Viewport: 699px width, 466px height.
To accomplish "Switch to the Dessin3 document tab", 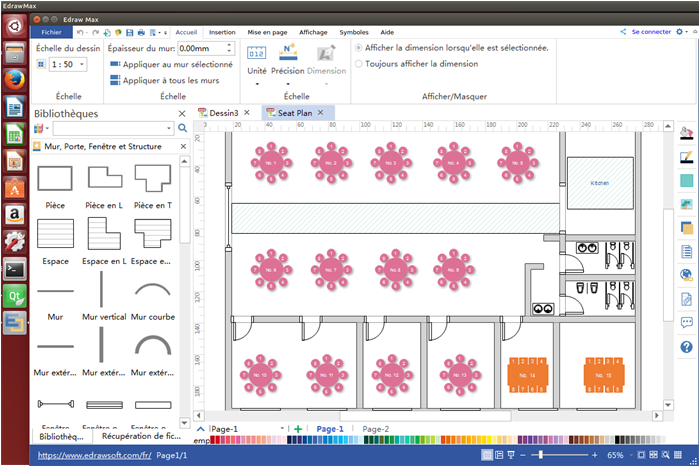I will [223, 113].
